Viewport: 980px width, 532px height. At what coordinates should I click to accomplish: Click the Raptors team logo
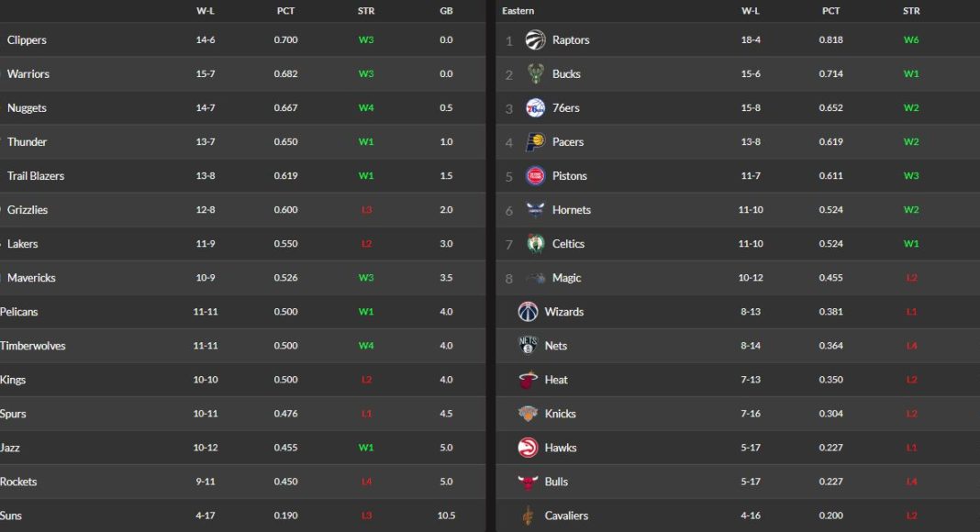535,40
